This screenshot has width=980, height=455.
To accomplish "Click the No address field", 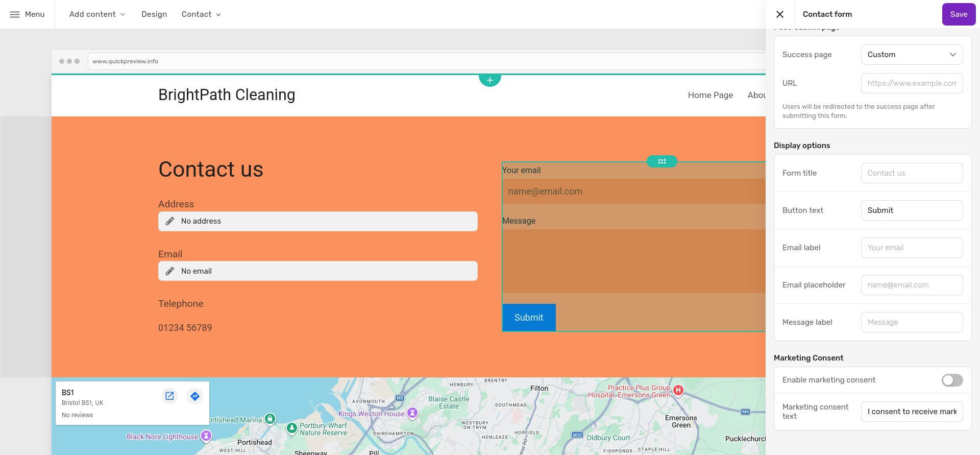I will (318, 221).
